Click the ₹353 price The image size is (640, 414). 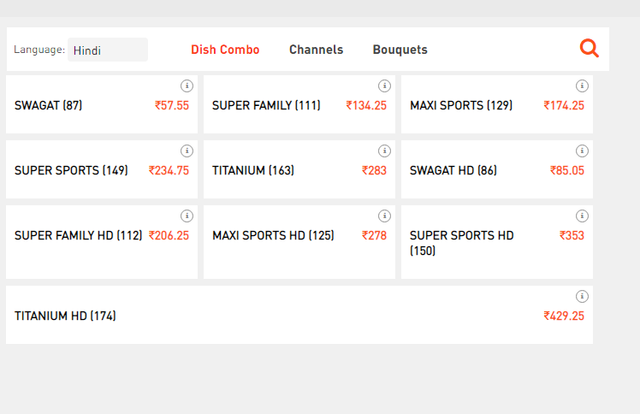572,235
